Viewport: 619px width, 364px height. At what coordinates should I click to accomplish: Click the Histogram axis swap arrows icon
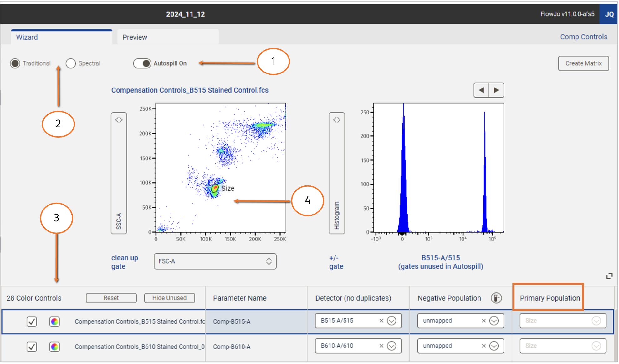[337, 120]
